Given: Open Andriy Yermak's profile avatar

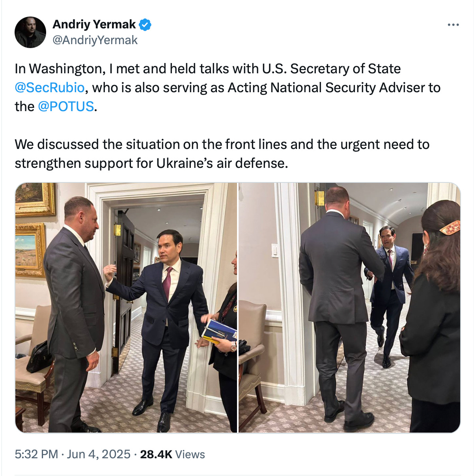Looking at the screenshot, I should 30,32.
